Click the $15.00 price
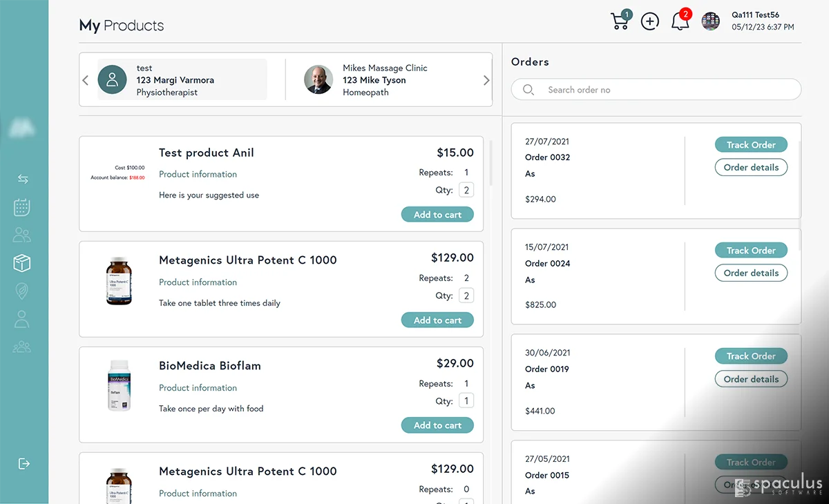This screenshot has height=504, width=829. 455,153
